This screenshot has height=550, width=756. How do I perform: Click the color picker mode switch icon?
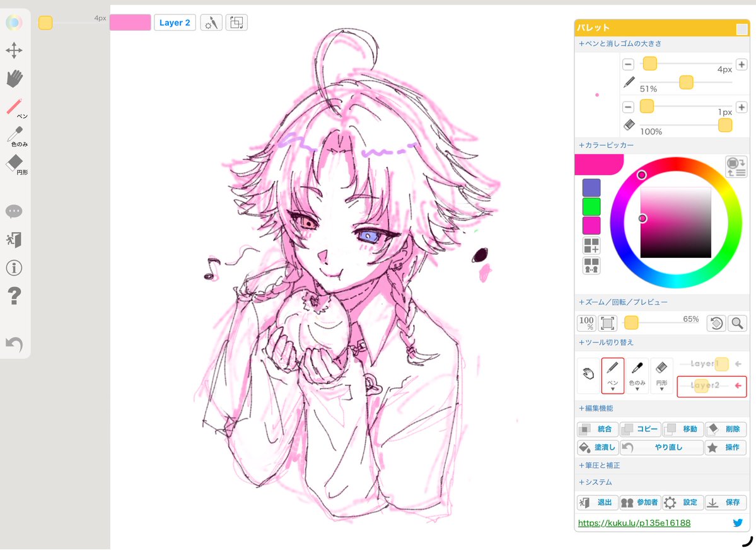pos(736,167)
